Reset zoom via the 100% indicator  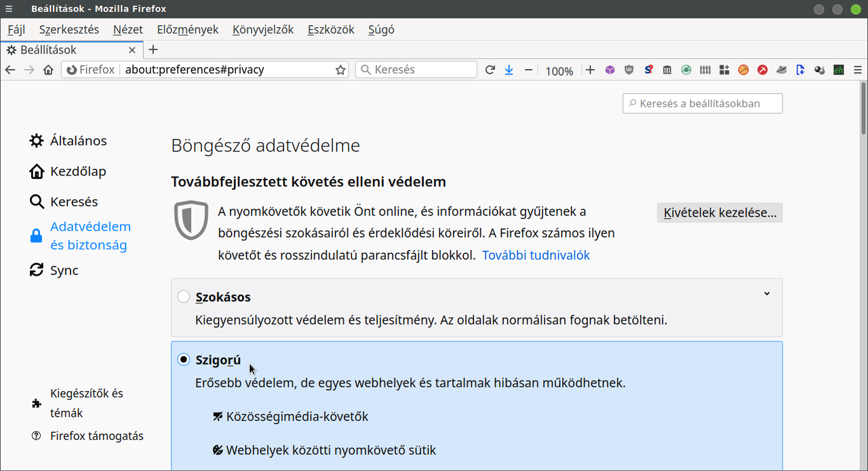pyautogui.click(x=559, y=70)
